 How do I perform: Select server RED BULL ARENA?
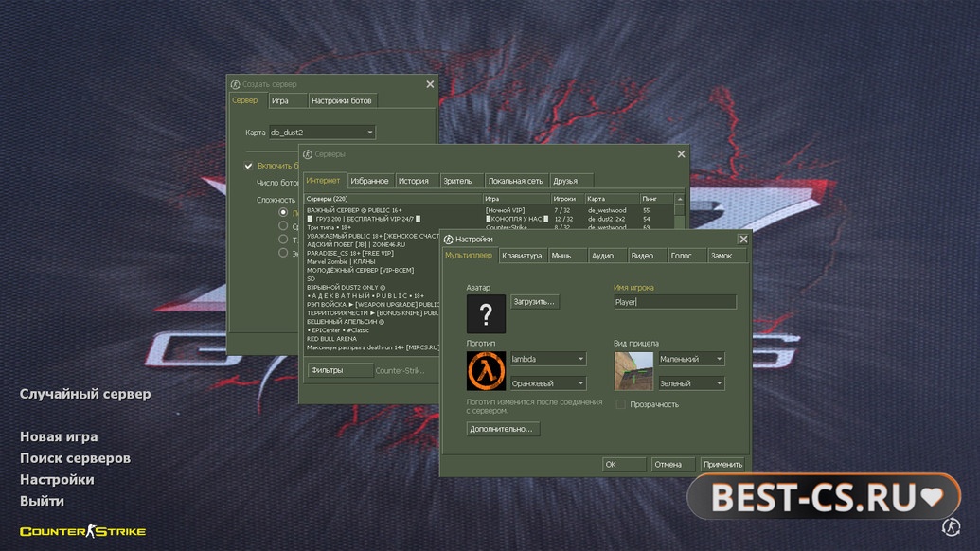point(372,339)
